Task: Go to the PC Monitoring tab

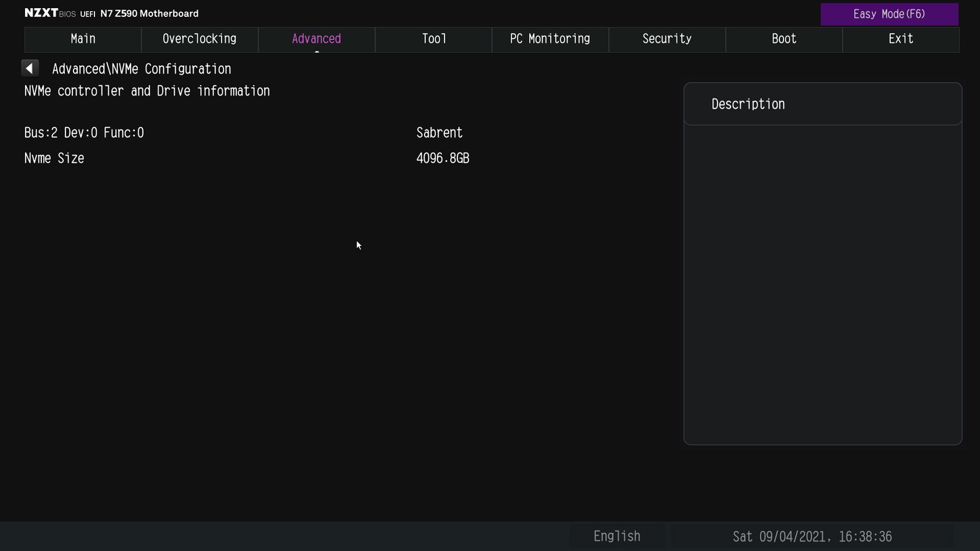Action: tap(550, 39)
